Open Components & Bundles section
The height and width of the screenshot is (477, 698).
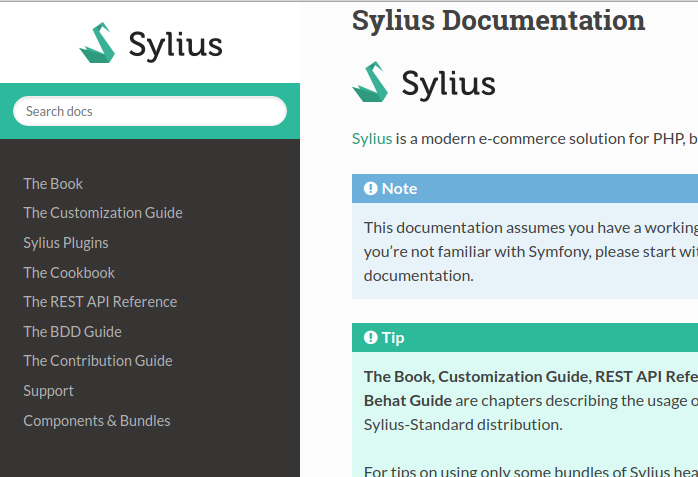(97, 421)
